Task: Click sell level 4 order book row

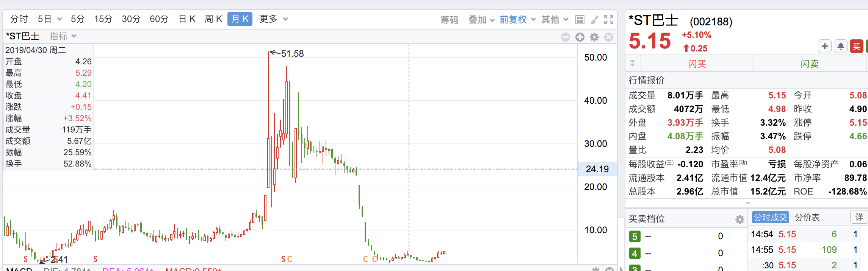Action: click(686, 253)
